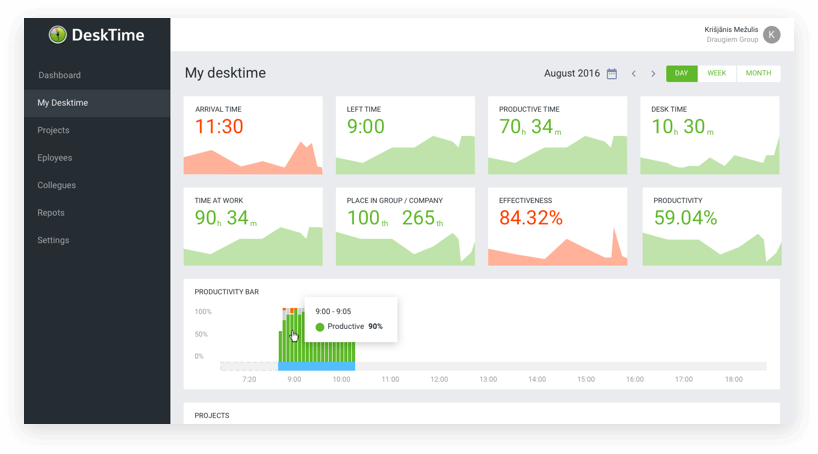Image resolution: width=818 pixels, height=454 pixels.
Task: Click the PROJECTS section heading
Action: pyautogui.click(x=212, y=415)
